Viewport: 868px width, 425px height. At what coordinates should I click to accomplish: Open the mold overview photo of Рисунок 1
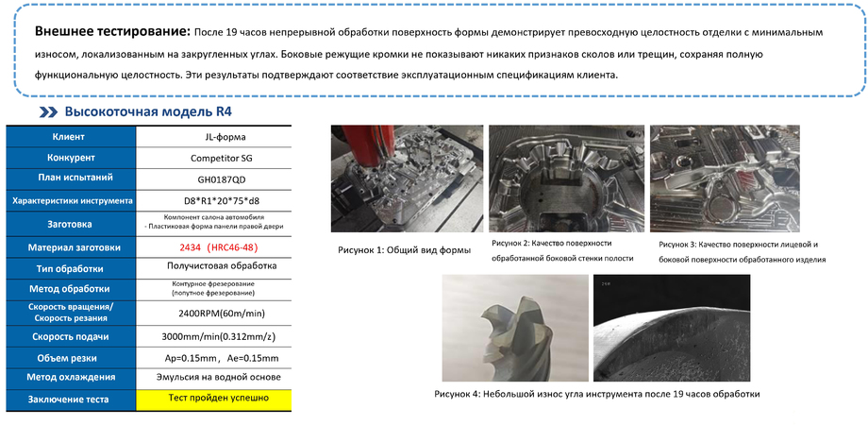click(x=407, y=178)
